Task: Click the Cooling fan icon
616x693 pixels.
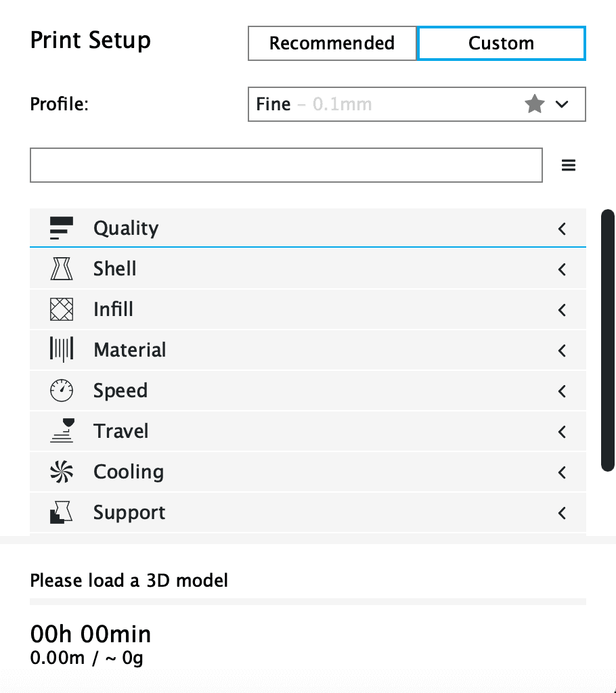Action: [x=62, y=472]
